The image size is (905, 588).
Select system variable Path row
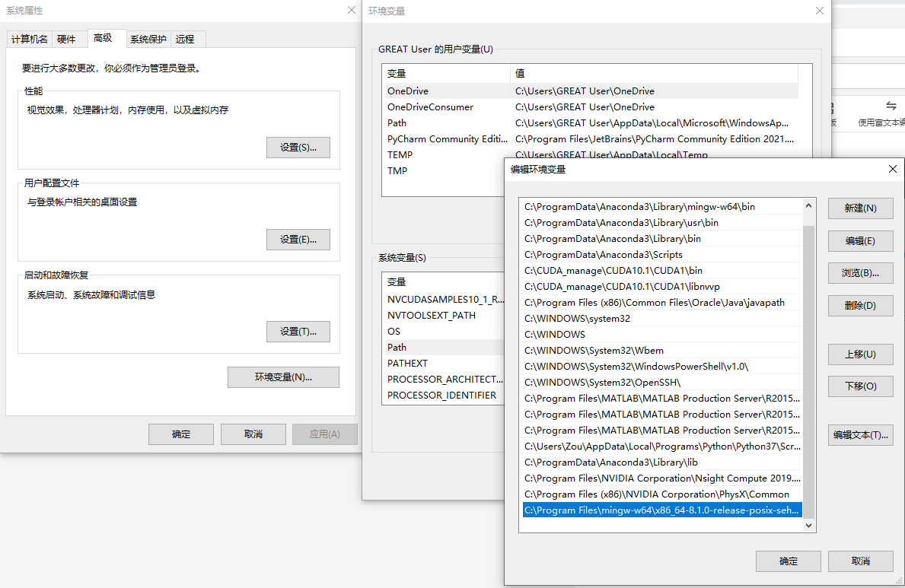[445, 348]
